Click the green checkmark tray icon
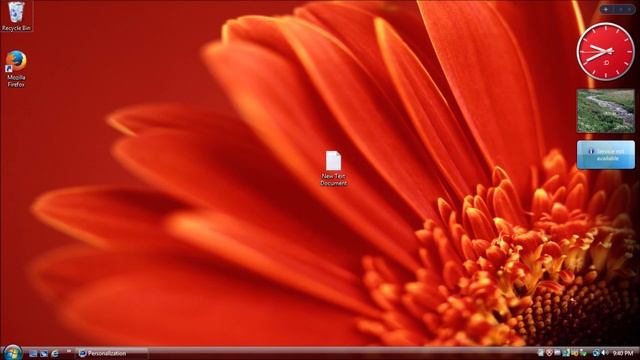 584,353
